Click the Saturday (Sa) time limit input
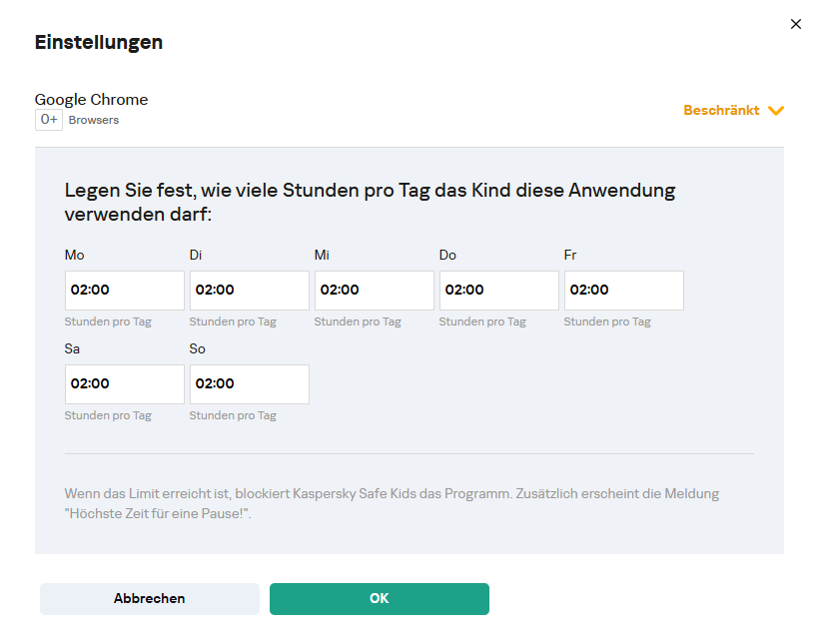Screen dimensions: 818x644 [125, 384]
